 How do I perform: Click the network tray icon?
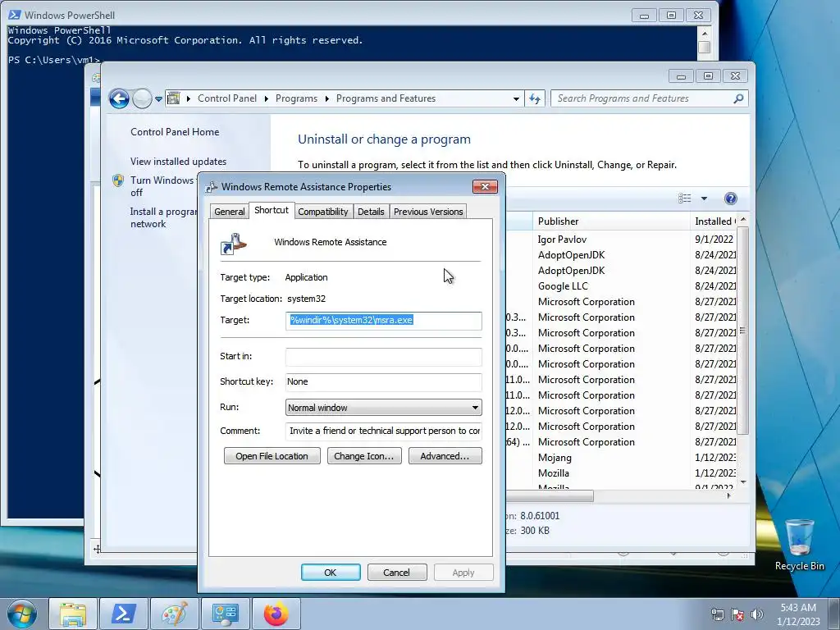tap(717, 614)
